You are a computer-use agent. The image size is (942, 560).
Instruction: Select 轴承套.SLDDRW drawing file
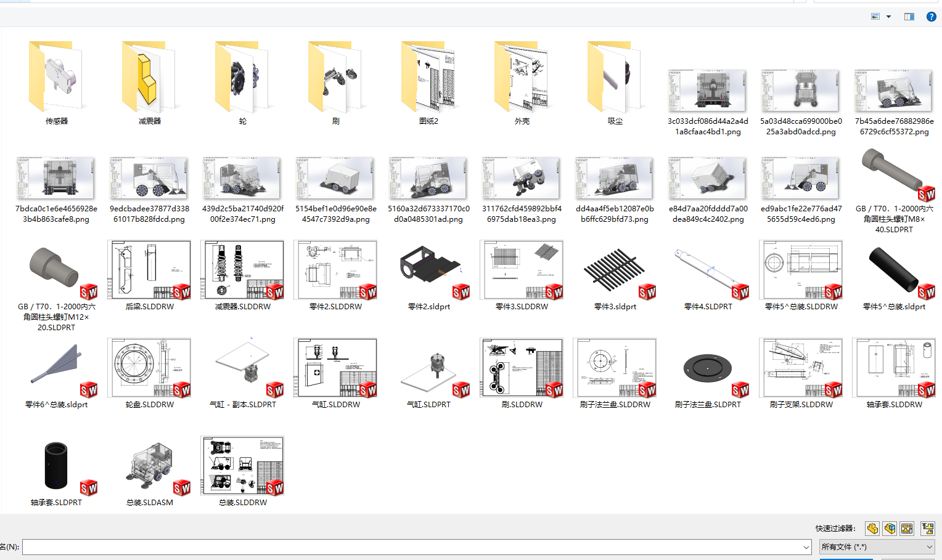click(x=894, y=373)
